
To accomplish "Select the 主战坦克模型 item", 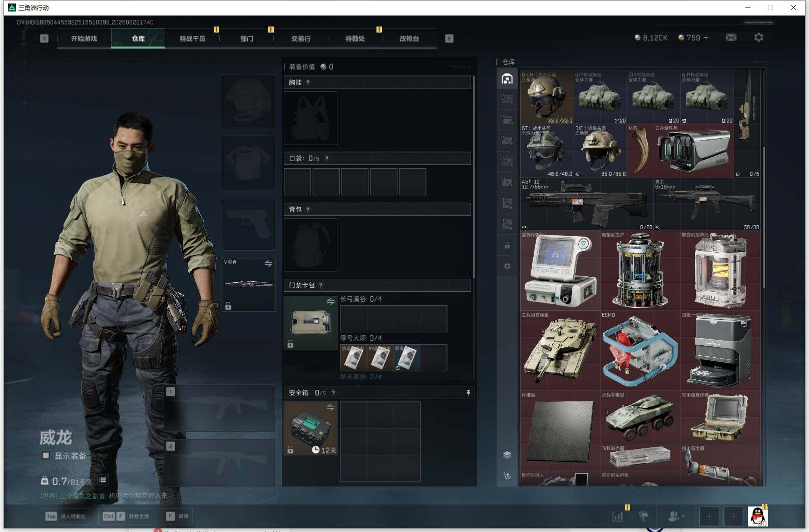I will click(x=560, y=351).
